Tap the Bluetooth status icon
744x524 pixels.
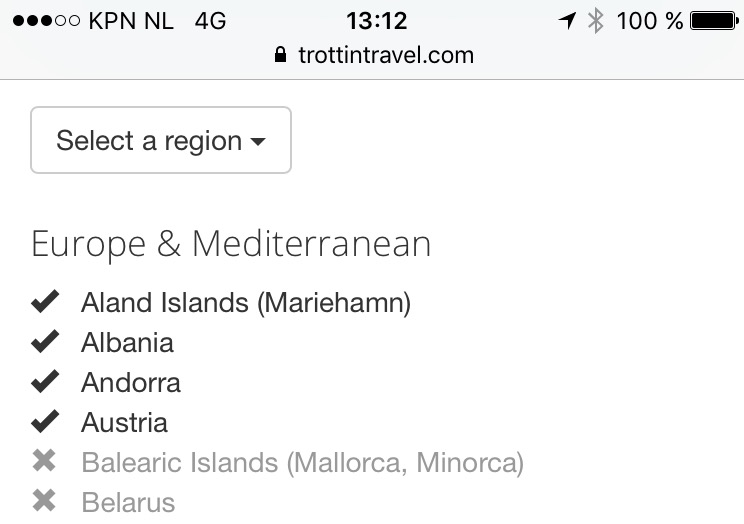[x=596, y=20]
